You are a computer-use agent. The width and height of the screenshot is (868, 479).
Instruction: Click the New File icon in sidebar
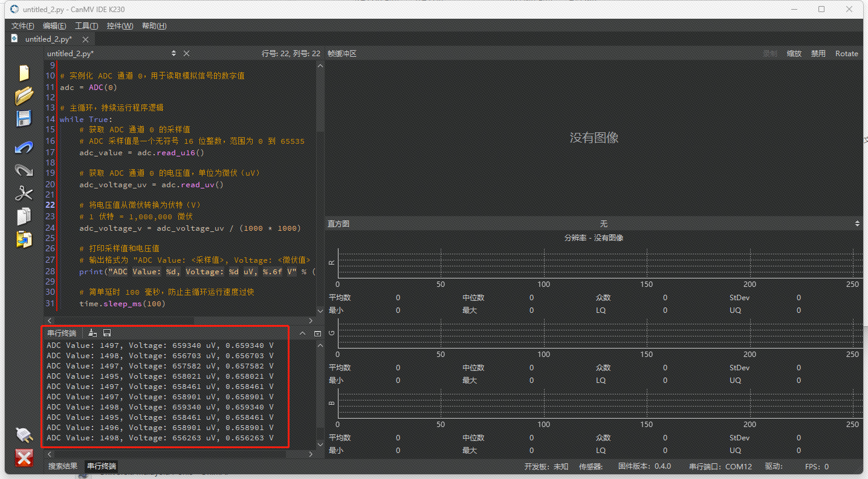point(24,72)
